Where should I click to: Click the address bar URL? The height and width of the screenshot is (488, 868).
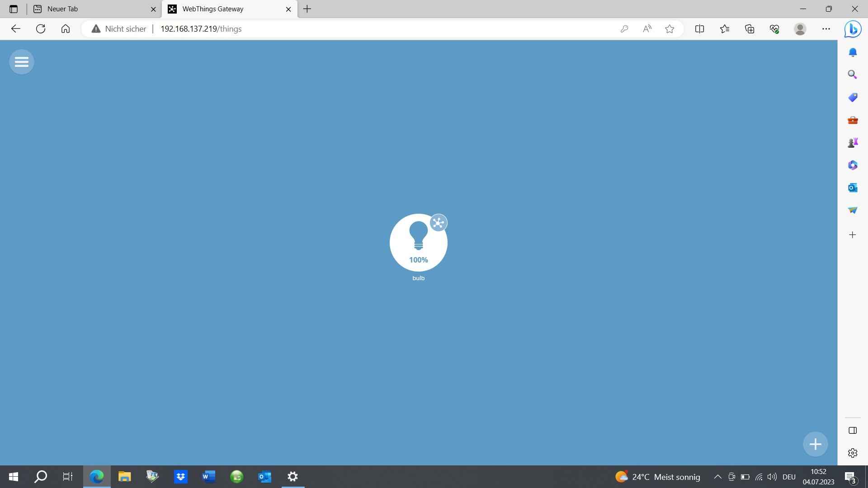pos(201,29)
